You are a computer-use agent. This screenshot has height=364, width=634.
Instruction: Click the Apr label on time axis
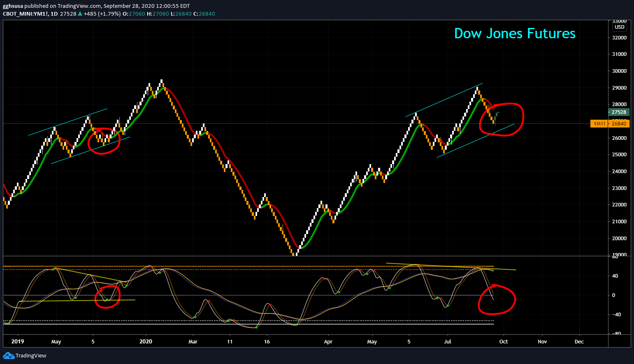click(328, 341)
